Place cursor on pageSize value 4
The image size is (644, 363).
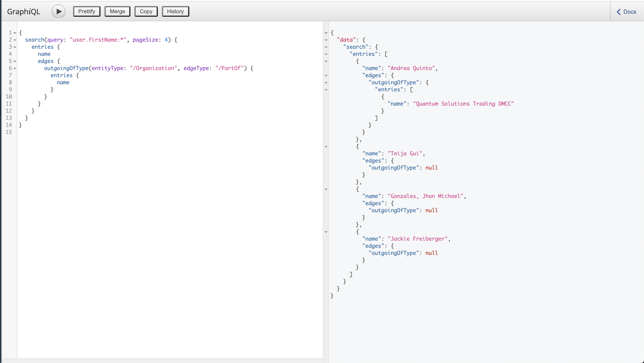(166, 40)
